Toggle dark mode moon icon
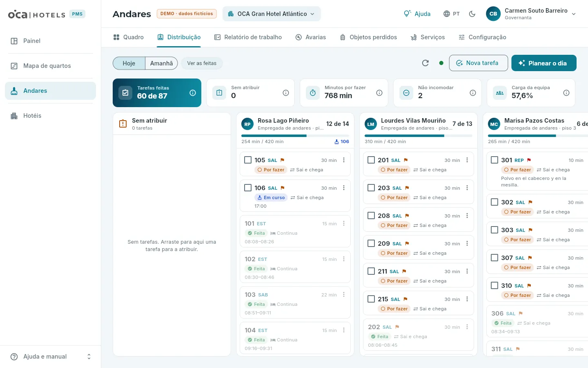Screen dimensions: 588x368 [x=472, y=14]
